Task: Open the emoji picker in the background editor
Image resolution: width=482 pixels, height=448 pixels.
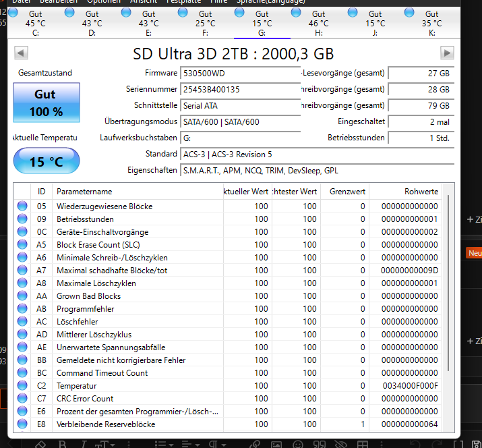Action: click(x=297, y=445)
